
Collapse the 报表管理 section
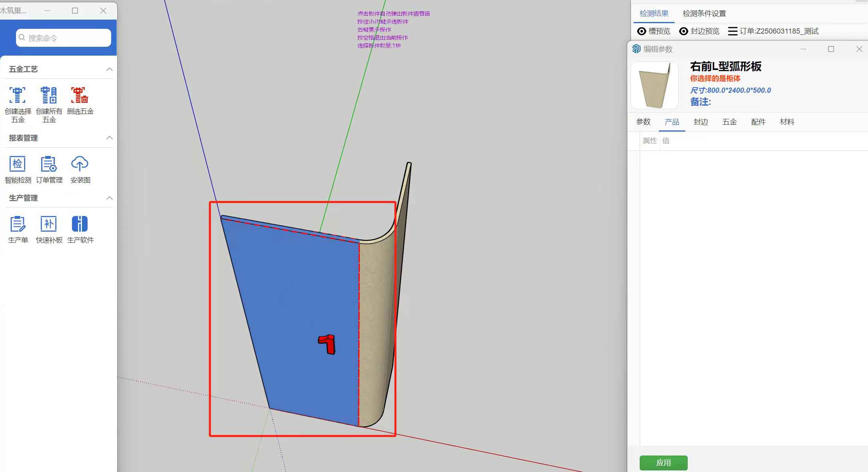click(x=109, y=138)
